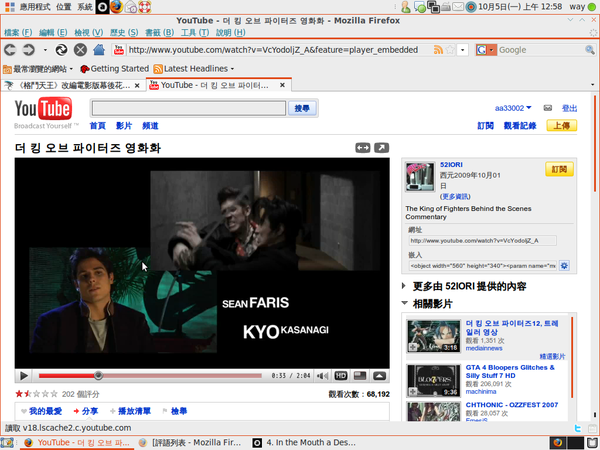The width and height of the screenshot is (600, 450).
Task: Switch to the 格鬥天王 movie article tab
Action: (73, 85)
